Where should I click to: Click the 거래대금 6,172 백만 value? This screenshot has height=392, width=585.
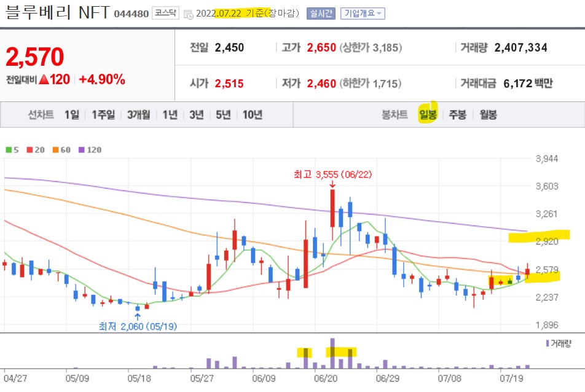click(x=528, y=84)
